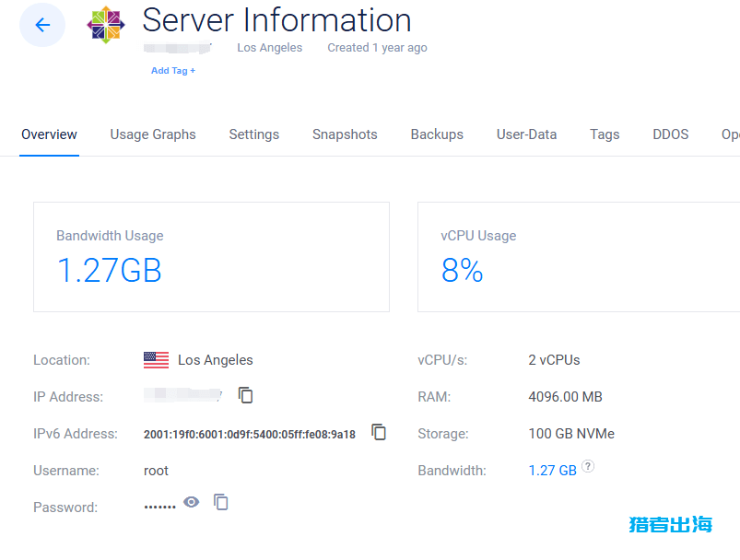Open the Backups tab
The image size is (740, 560).
coord(437,134)
